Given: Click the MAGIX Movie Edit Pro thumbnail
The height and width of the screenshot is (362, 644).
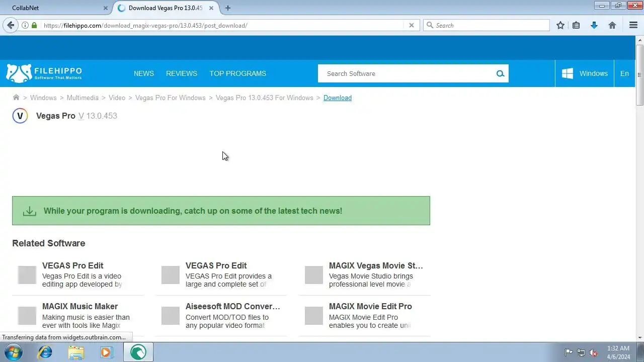Looking at the screenshot, I should coord(314,316).
